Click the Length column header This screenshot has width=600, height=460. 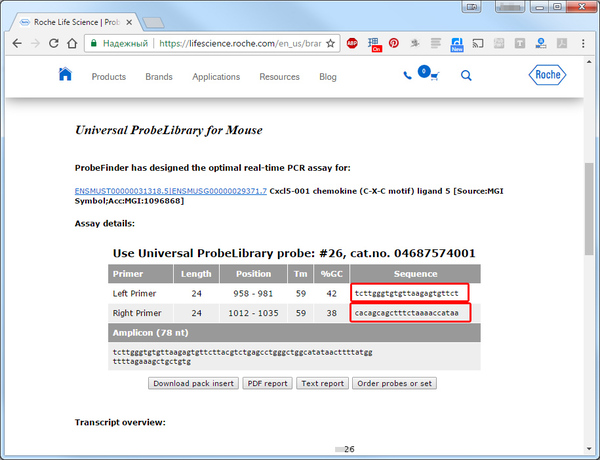point(196,274)
